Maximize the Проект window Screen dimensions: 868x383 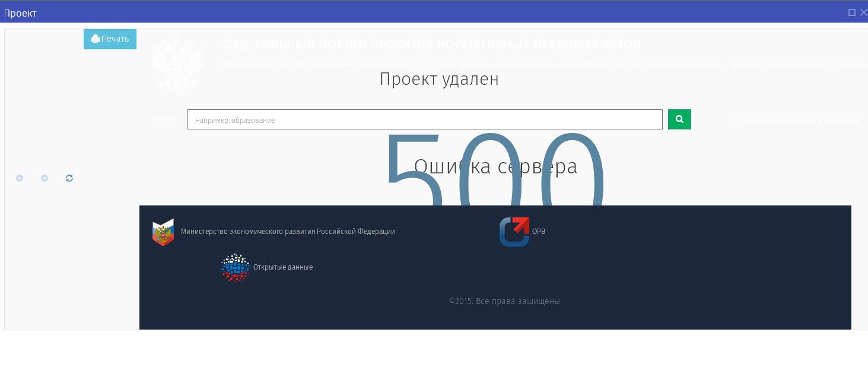(x=852, y=12)
